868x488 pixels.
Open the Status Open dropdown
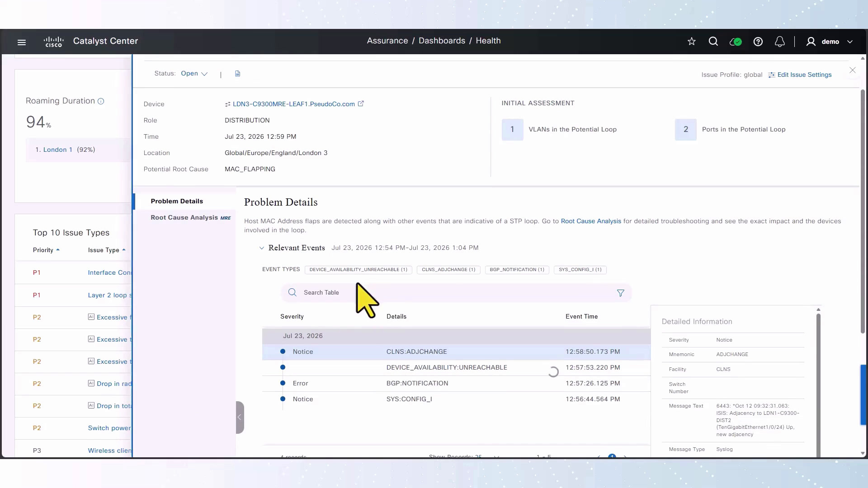click(194, 74)
